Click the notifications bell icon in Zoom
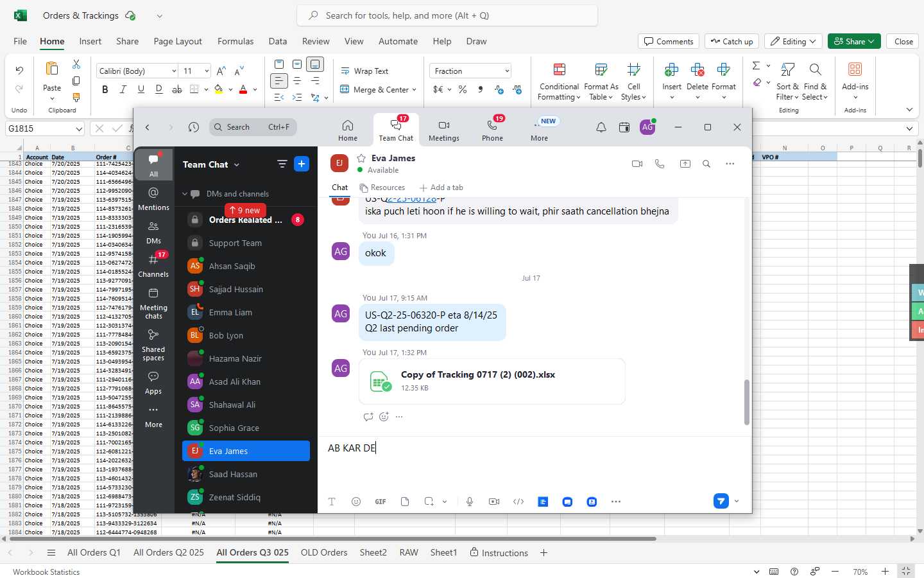 pyautogui.click(x=601, y=127)
